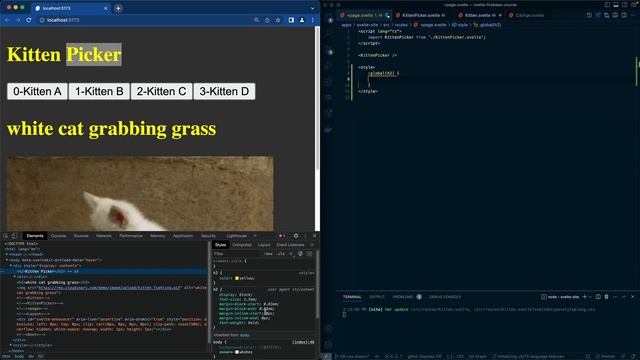Viewport: 640px width, 360px height.
Task: Choose the 1-Kitten B button
Action: coord(99,91)
